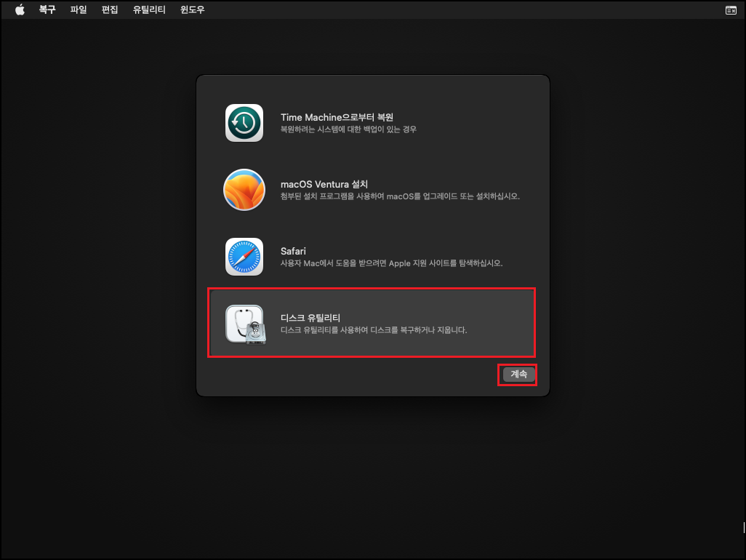Click the 계속 button
Screen dimensions: 746x560
tap(518, 375)
